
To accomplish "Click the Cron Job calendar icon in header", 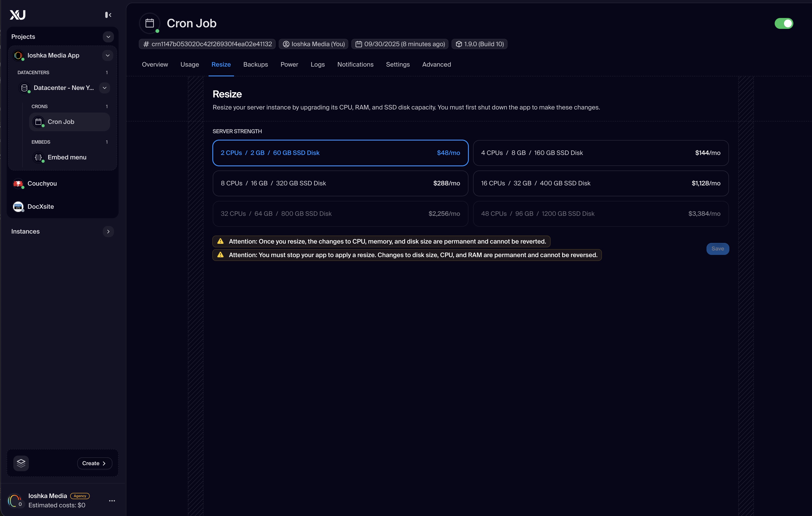I will 149,23.
